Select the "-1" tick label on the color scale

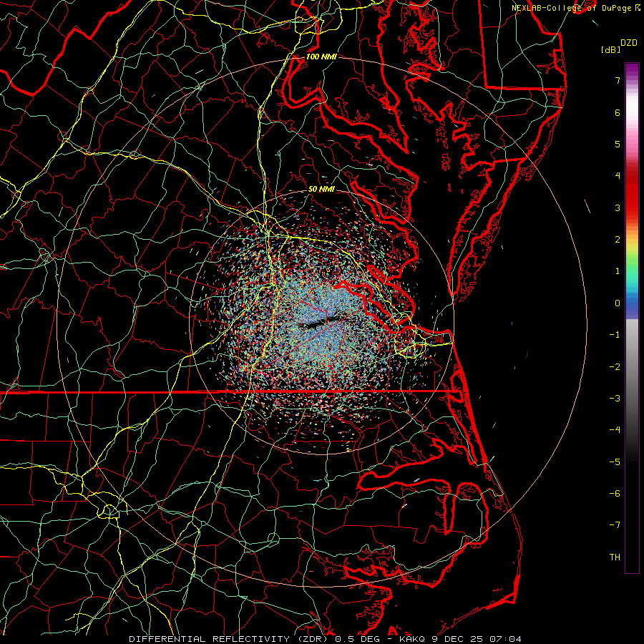[x=615, y=335]
